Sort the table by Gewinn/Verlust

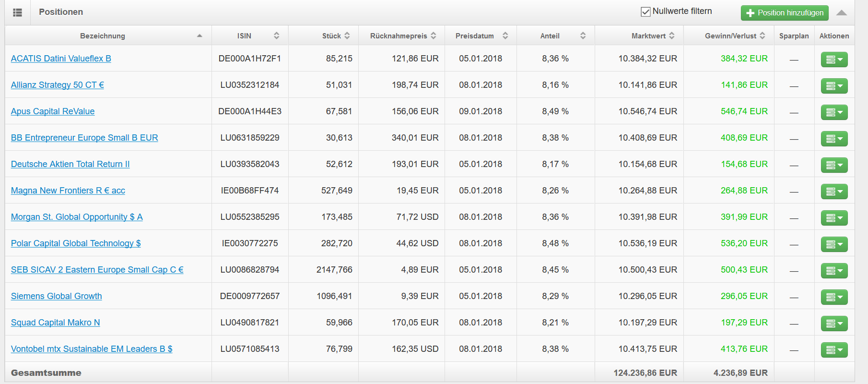coord(729,36)
